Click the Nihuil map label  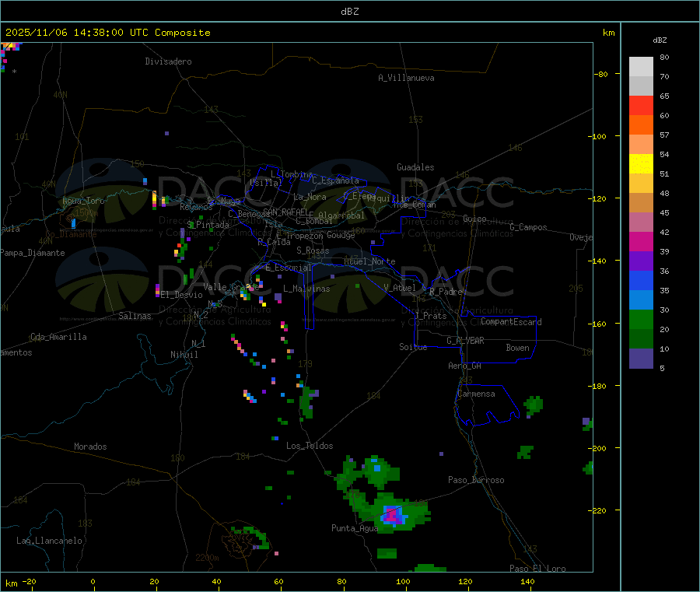[x=184, y=355]
